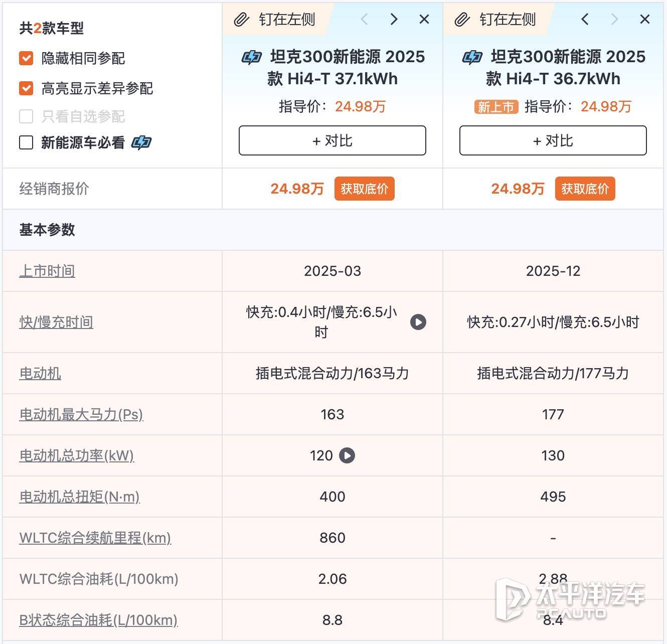Click new energy icon beside 新能源车必看
The image size is (667, 644).
tap(141, 143)
